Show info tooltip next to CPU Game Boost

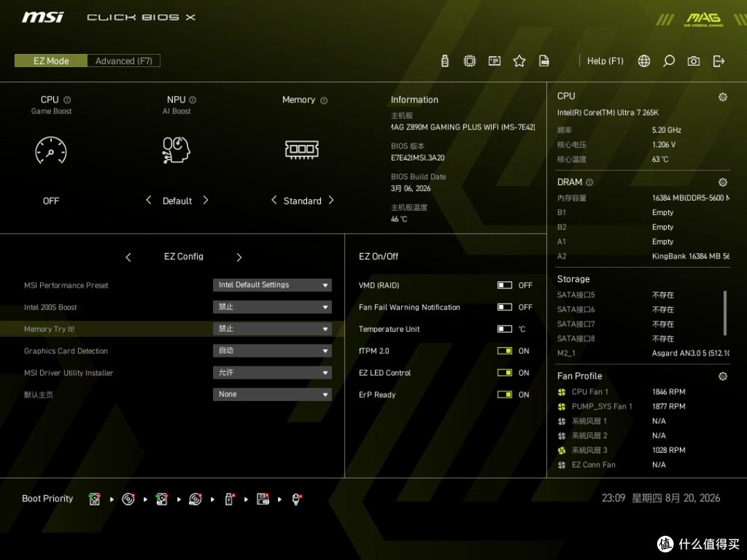(x=67, y=100)
